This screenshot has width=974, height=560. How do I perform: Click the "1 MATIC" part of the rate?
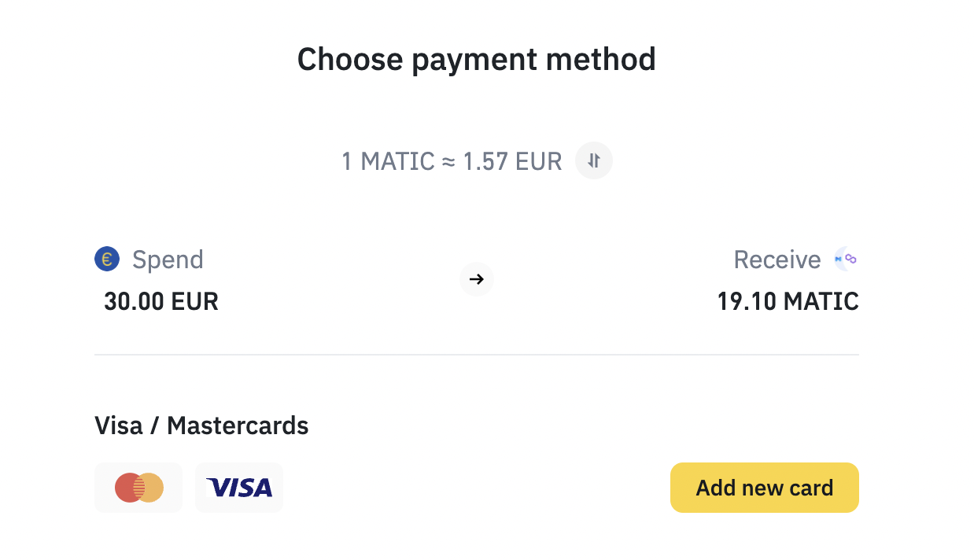pyautogui.click(x=388, y=162)
